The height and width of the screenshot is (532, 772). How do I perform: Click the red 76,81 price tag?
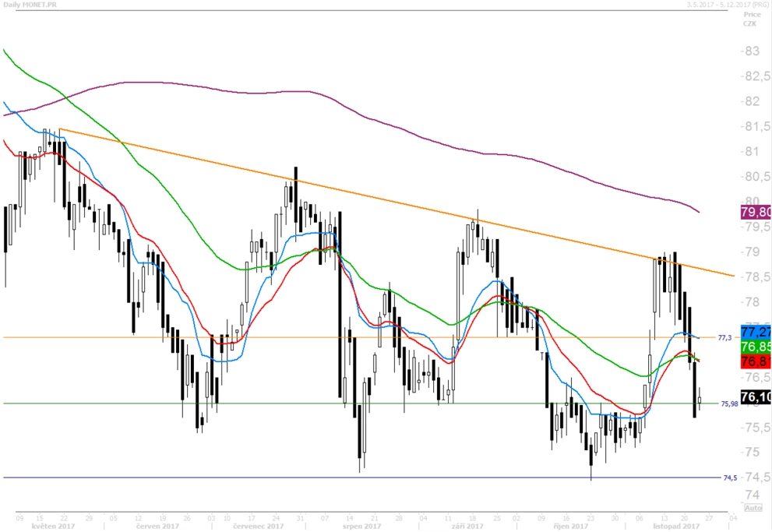click(x=756, y=361)
